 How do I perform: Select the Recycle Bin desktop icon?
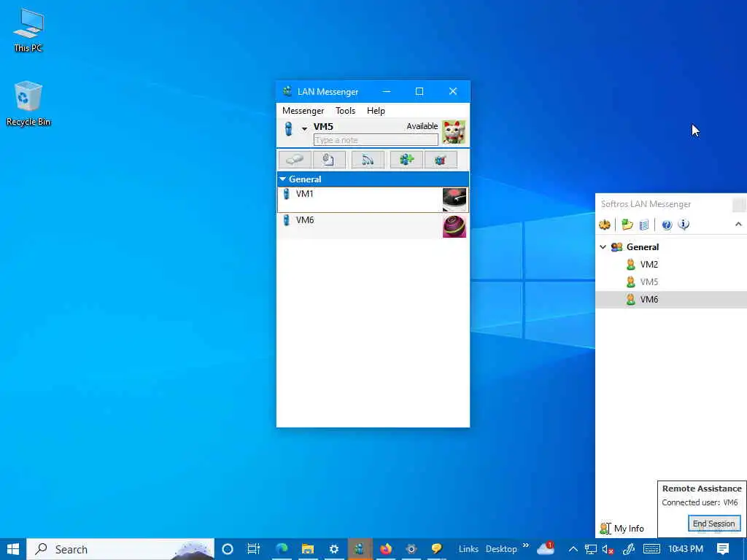click(28, 104)
